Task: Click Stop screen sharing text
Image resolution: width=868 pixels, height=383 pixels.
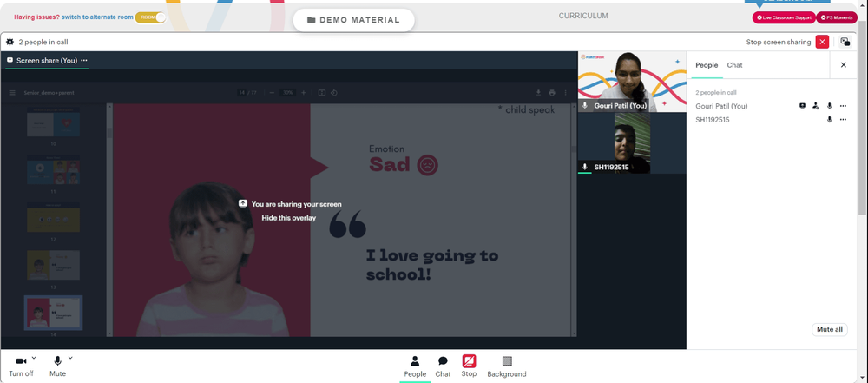Action: click(x=779, y=43)
